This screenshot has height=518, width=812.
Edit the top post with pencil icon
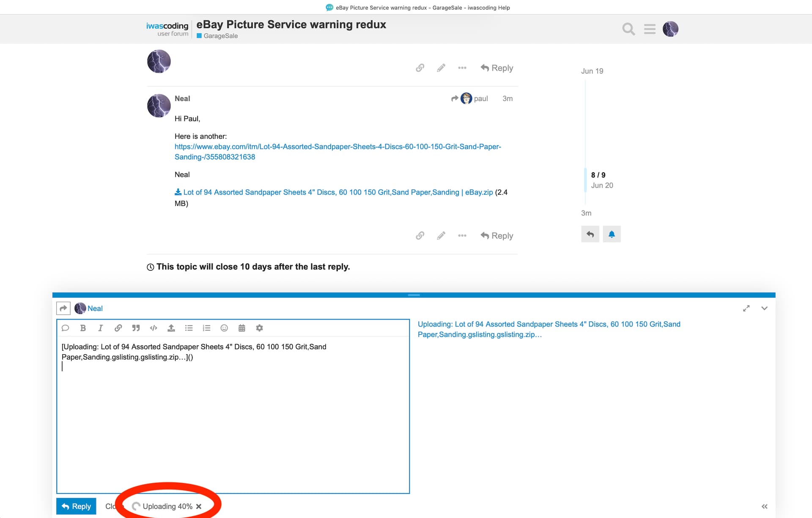(x=441, y=68)
